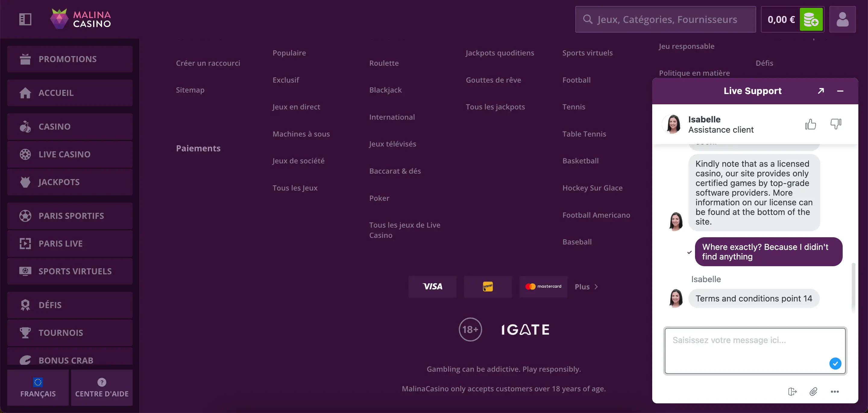Minimize the Live Support chat
This screenshot has width=868, height=413.
pos(840,91)
